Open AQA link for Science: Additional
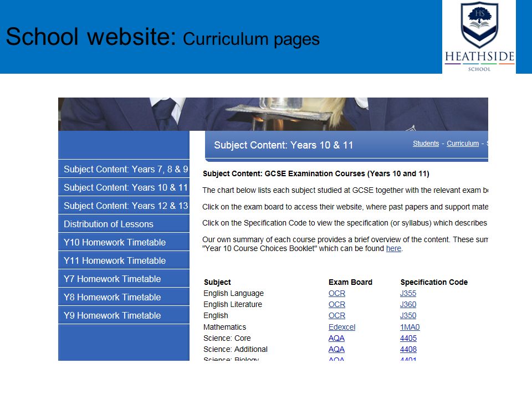 click(x=336, y=350)
